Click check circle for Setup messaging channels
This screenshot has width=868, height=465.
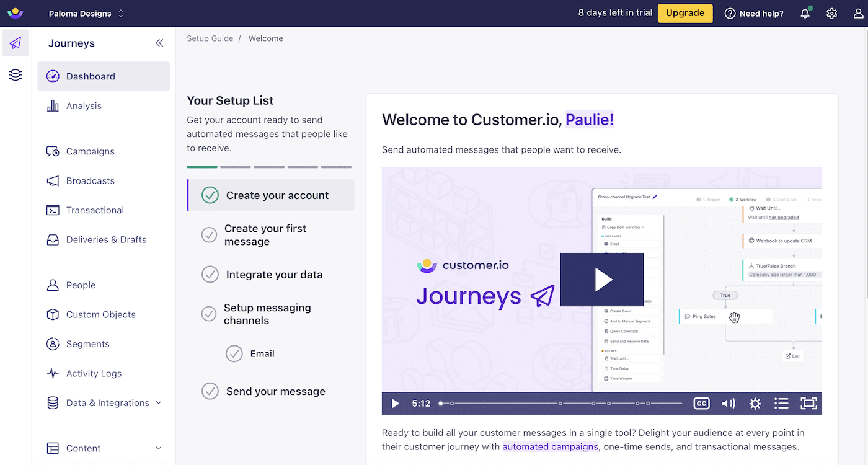point(209,314)
